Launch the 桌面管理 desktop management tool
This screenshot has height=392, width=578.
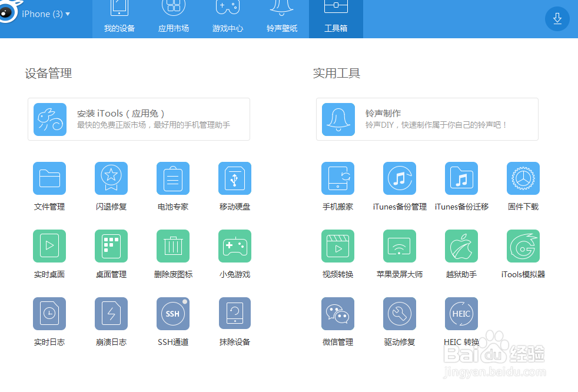tap(111, 246)
